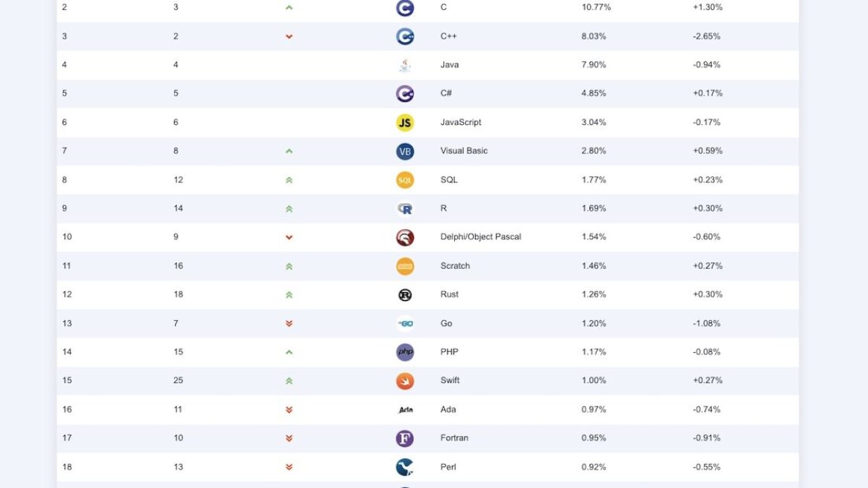Click the red double-down arrow for Go
The height and width of the screenshot is (488, 868).
pos(289,323)
